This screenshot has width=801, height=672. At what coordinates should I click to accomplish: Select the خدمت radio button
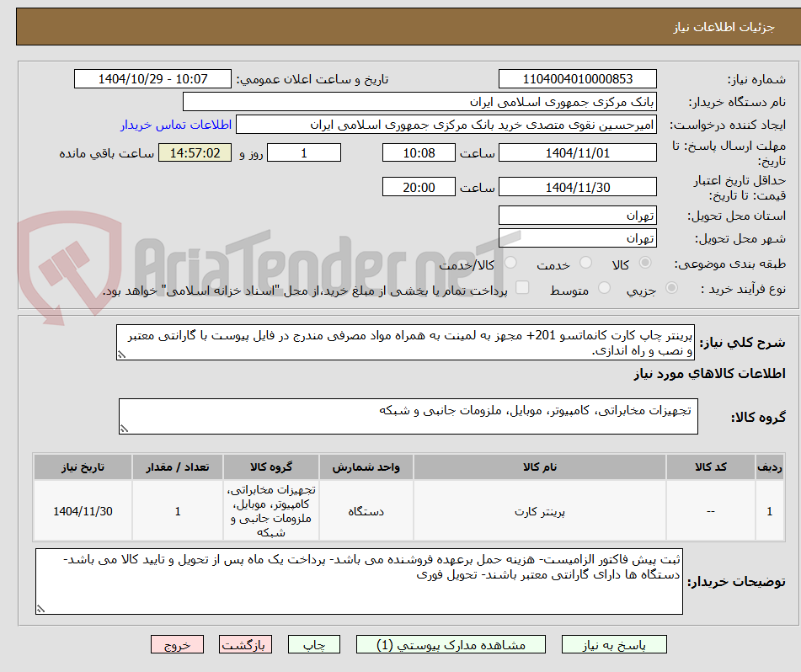tap(585, 263)
